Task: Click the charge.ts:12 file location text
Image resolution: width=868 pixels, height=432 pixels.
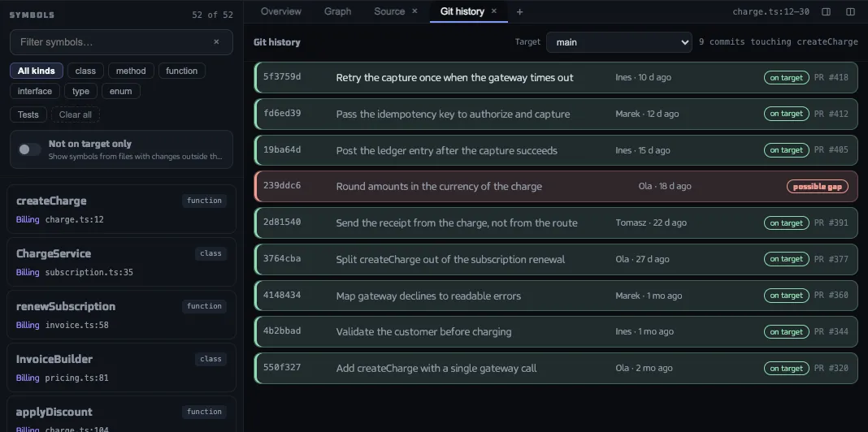Action: pos(75,219)
